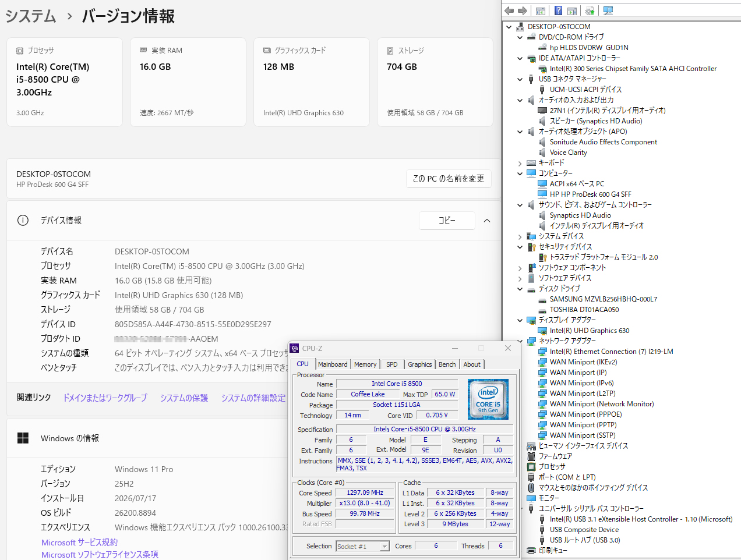Click the この PC の名前を変更 button
This screenshot has height=560, width=741.
pyautogui.click(x=449, y=179)
